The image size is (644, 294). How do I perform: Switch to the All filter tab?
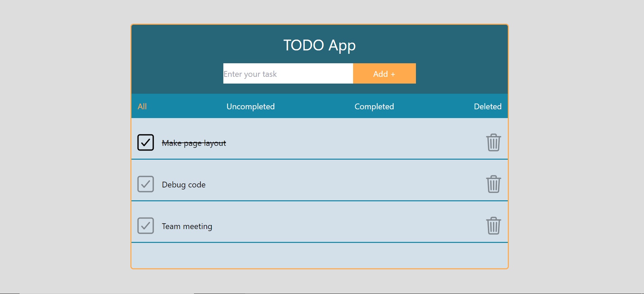point(142,107)
